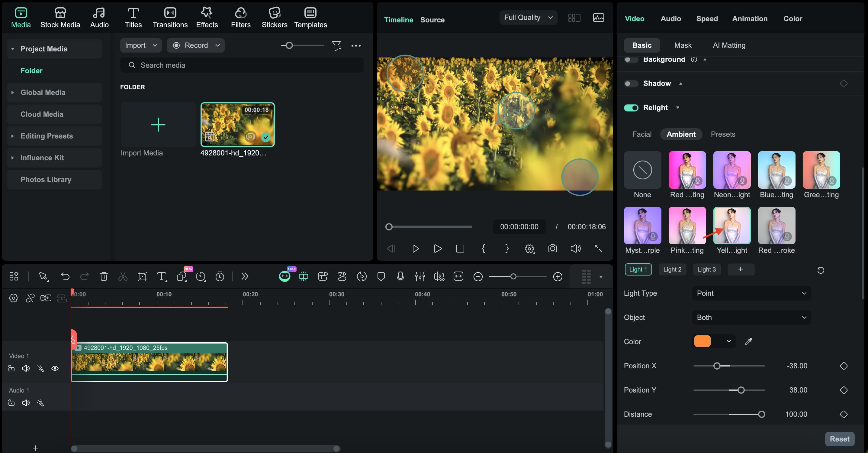
Task: Select the crop tool in timeline toolbar
Action: point(142,277)
